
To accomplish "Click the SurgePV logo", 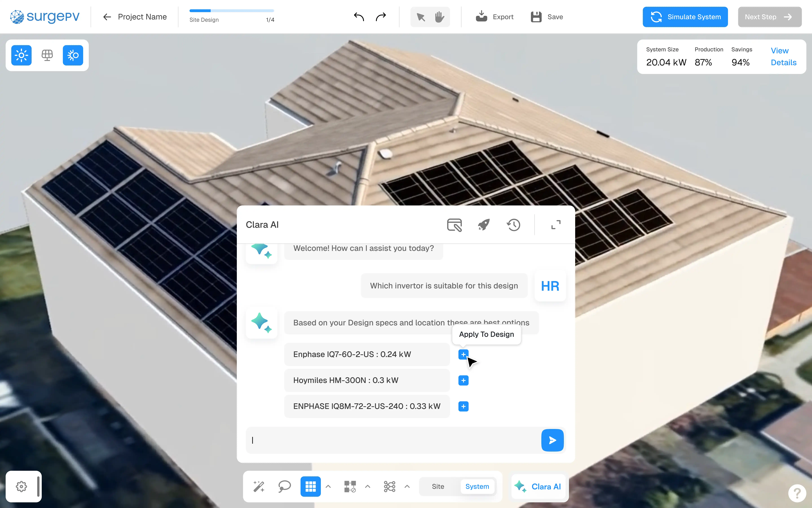I will [45, 17].
